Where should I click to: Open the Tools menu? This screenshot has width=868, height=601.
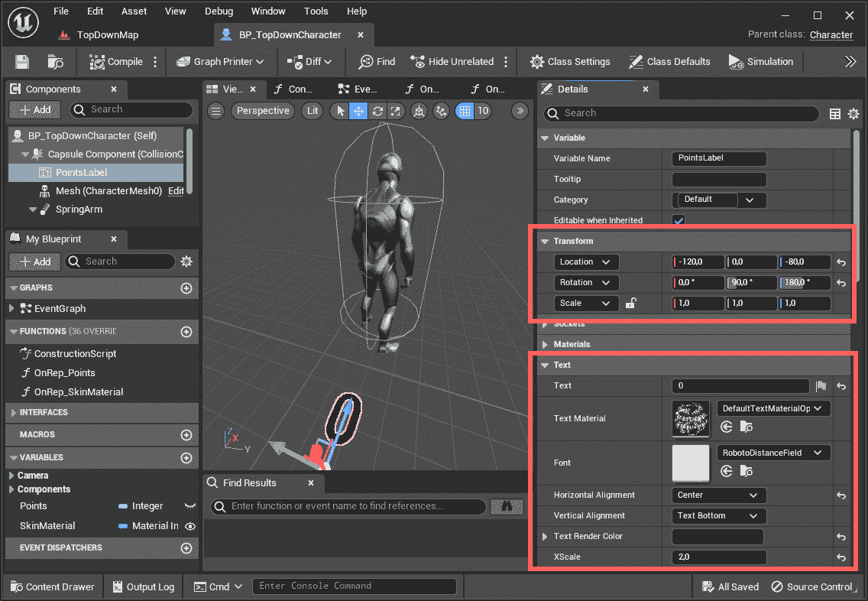(x=316, y=11)
